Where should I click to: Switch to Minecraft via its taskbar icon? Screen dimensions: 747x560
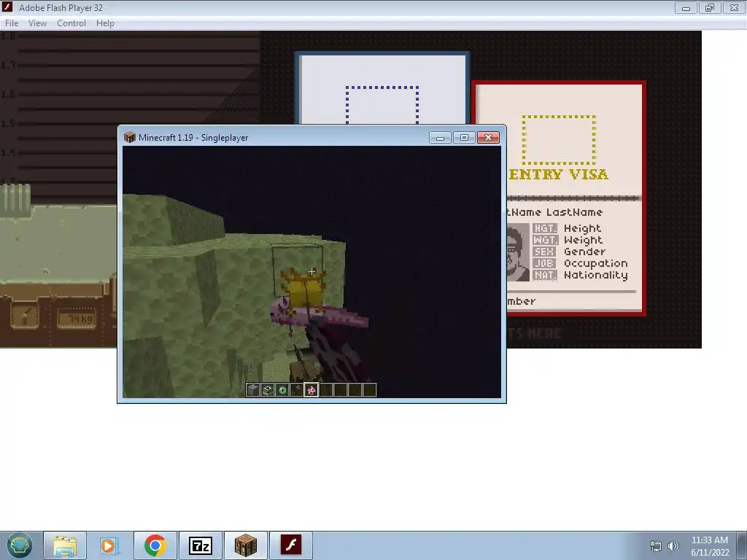coord(245,545)
